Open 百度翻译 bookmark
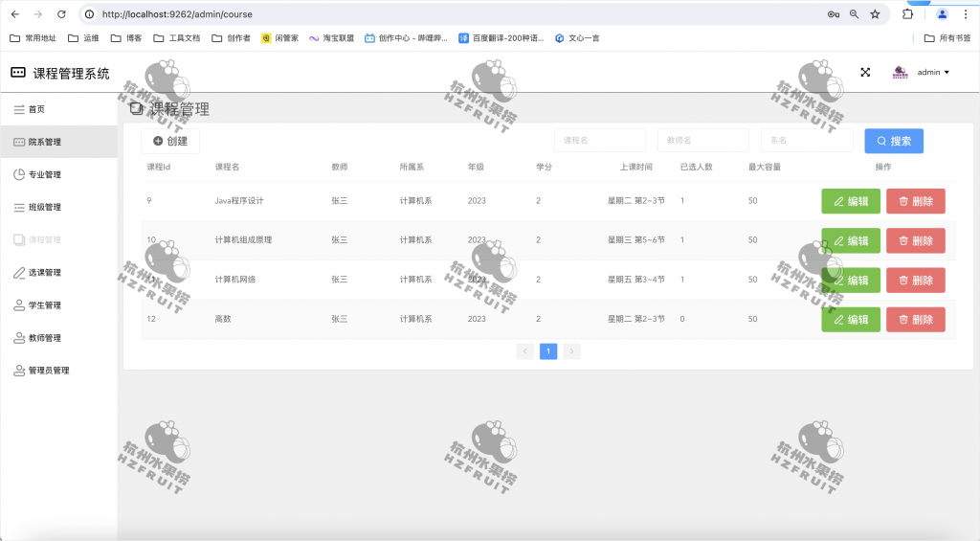Screen dimensions: 980x541 tap(501, 38)
